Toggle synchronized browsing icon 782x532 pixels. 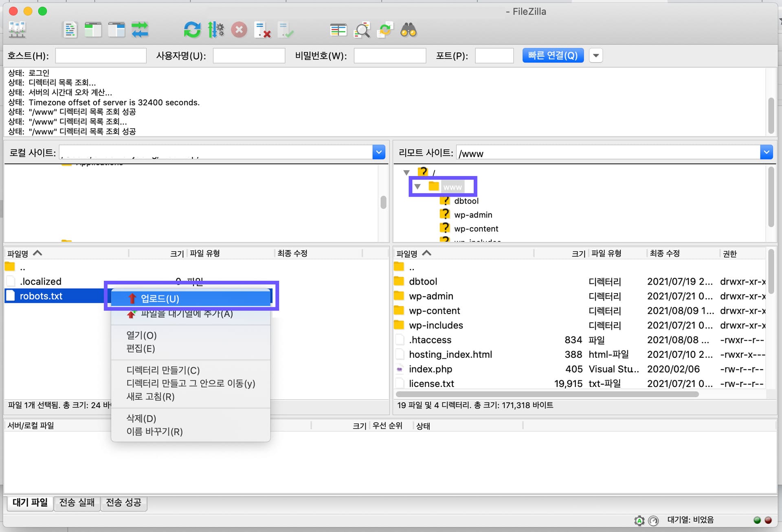click(385, 30)
